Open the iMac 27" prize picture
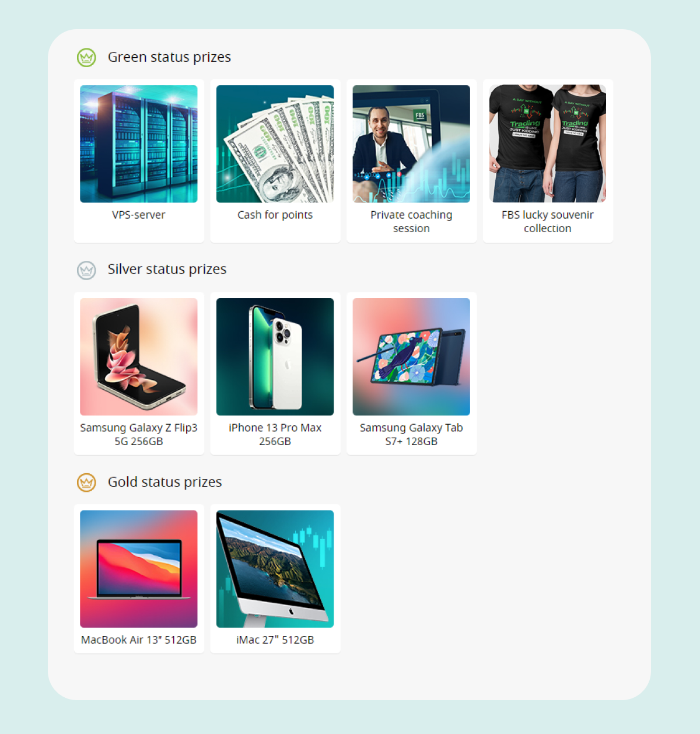Image resolution: width=700 pixels, height=734 pixels. click(x=275, y=569)
